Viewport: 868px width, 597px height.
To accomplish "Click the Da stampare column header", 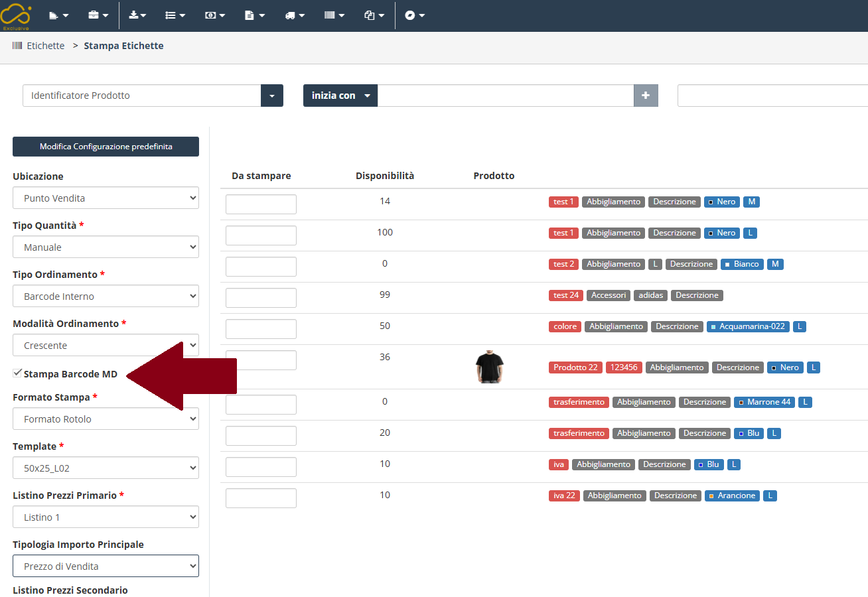I will pyautogui.click(x=261, y=176).
